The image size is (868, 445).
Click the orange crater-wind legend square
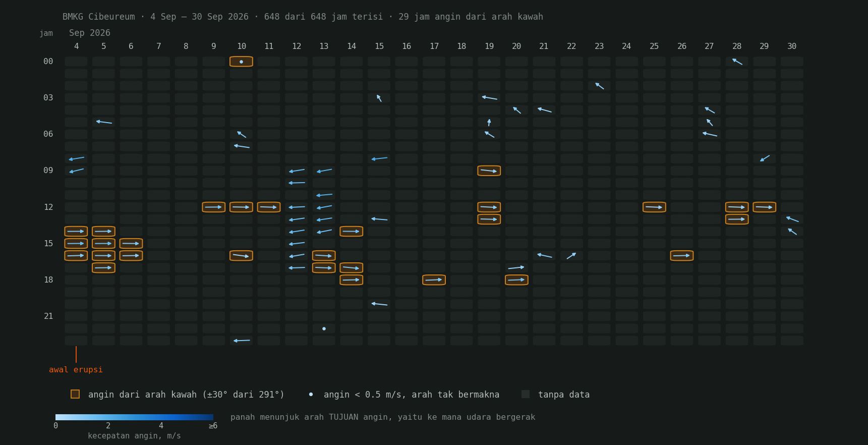[75, 394]
